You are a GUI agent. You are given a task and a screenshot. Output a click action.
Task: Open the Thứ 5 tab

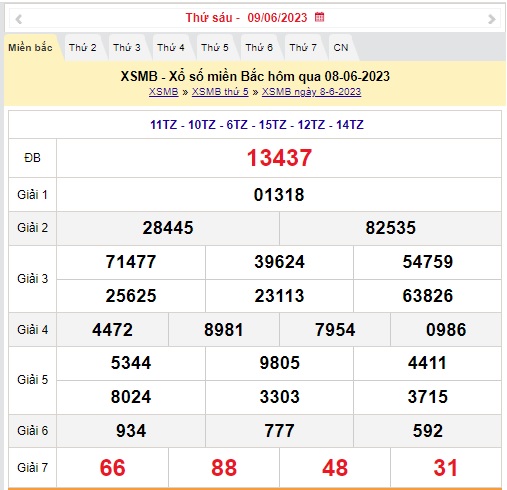point(215,48)
